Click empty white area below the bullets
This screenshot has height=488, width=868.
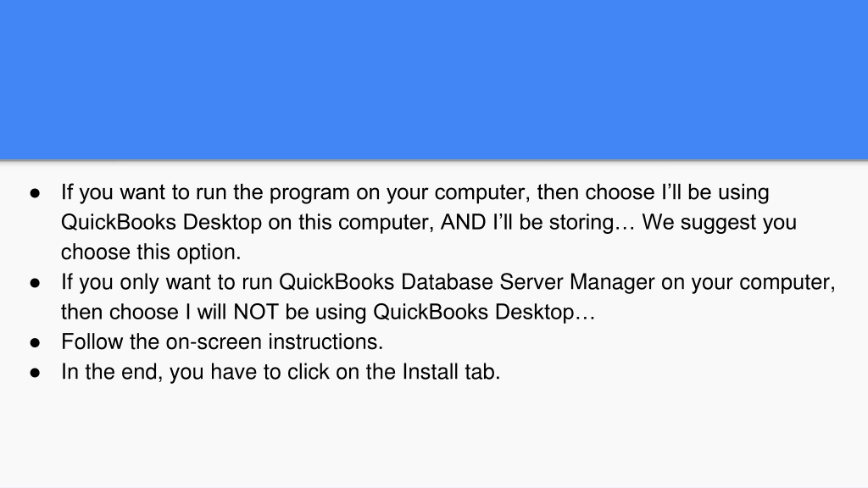coord(434,437)
